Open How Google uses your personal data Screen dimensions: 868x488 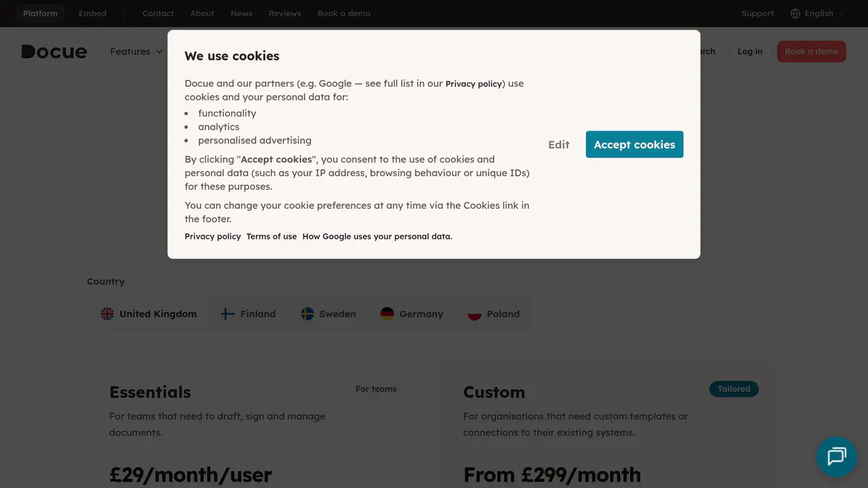[x=377, y=237]
